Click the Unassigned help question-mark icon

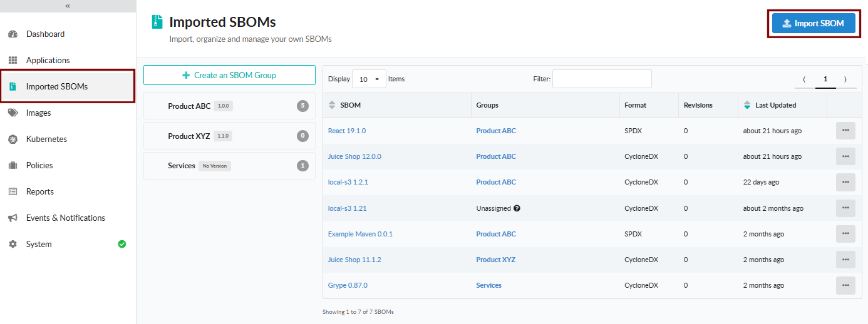click(x=517, y=208)
